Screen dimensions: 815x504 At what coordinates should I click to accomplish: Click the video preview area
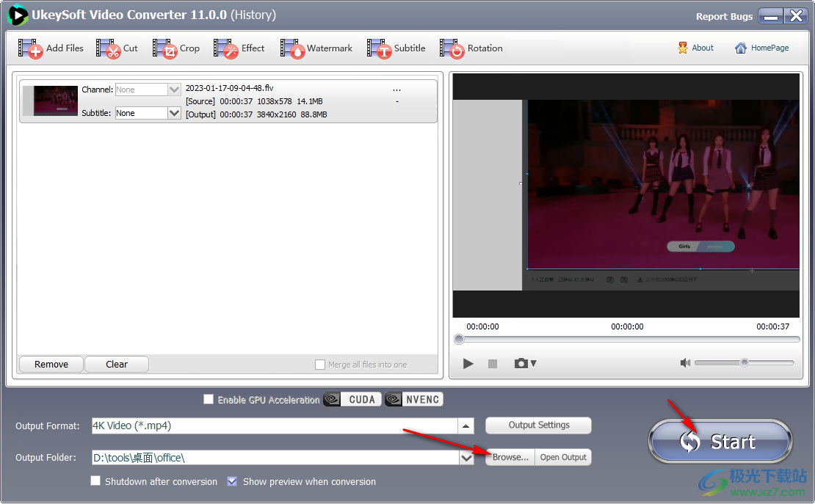point(626,195)
